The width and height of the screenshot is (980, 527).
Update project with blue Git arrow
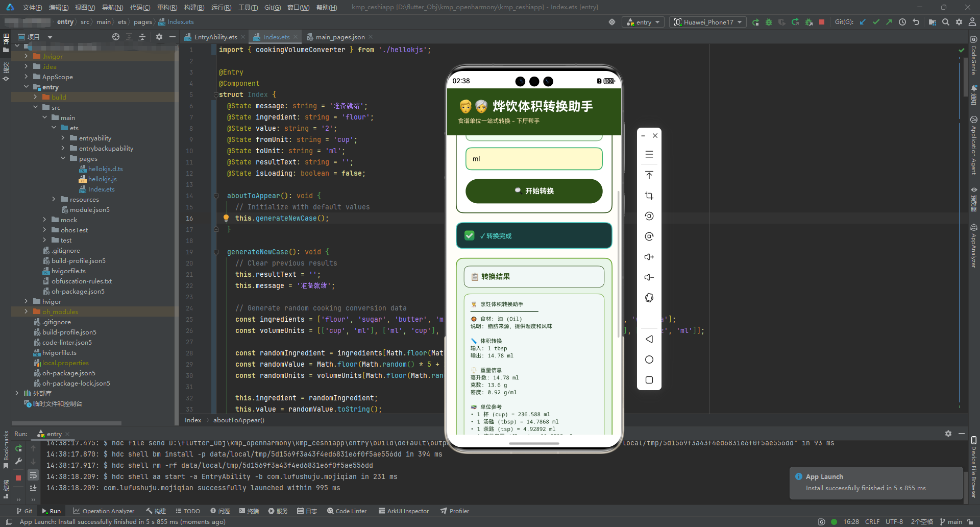pos(863,22)
